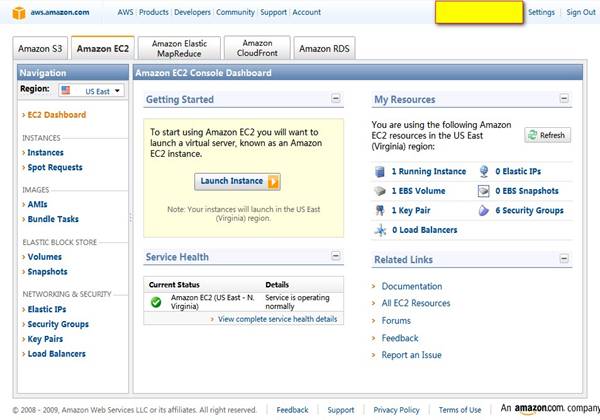Click the Key Pair icon
The width and height of the screenshot is (600, 420).
pyautogui.click(x=380, y=211)
